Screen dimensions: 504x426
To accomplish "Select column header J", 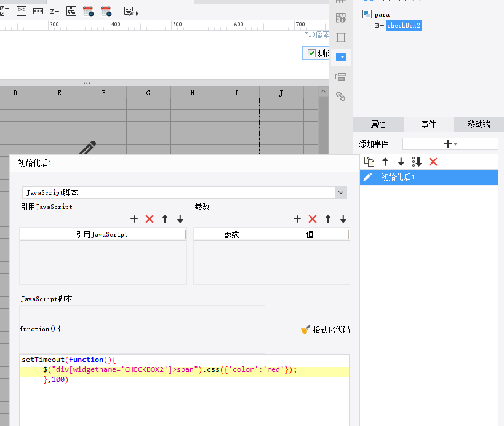I will click(x=282, y=93).
